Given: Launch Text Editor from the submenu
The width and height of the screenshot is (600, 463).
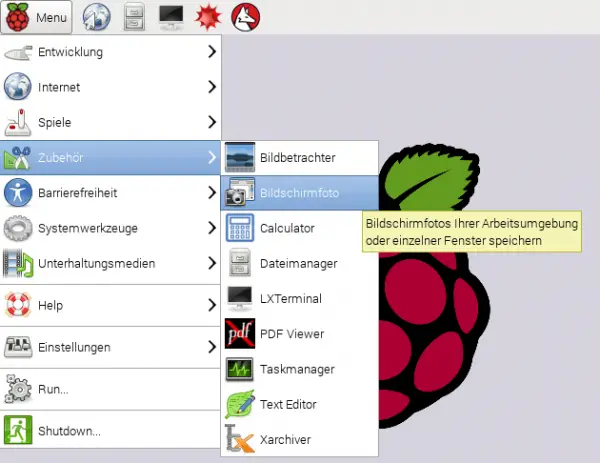Looking at the screenshot, I should coord(300,404).
